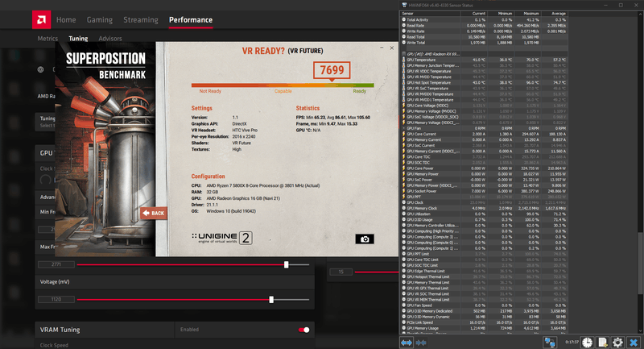Take screenshot with camera icon in Superposition
Screen dimensions: 644x349
365,239
